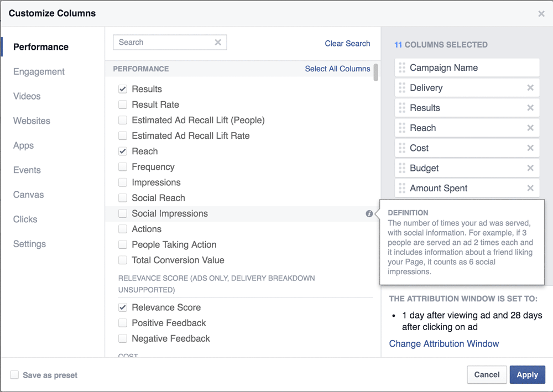Clear the search field with the X icon
This screenshot has width=553, height=392.
(x=218, y=42)
